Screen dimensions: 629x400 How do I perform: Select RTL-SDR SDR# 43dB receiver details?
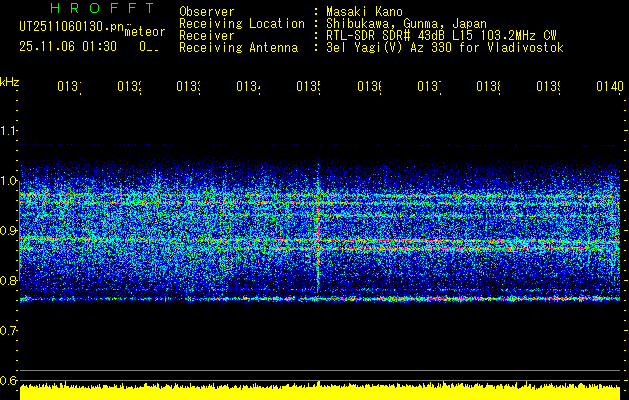coord(441,36)
